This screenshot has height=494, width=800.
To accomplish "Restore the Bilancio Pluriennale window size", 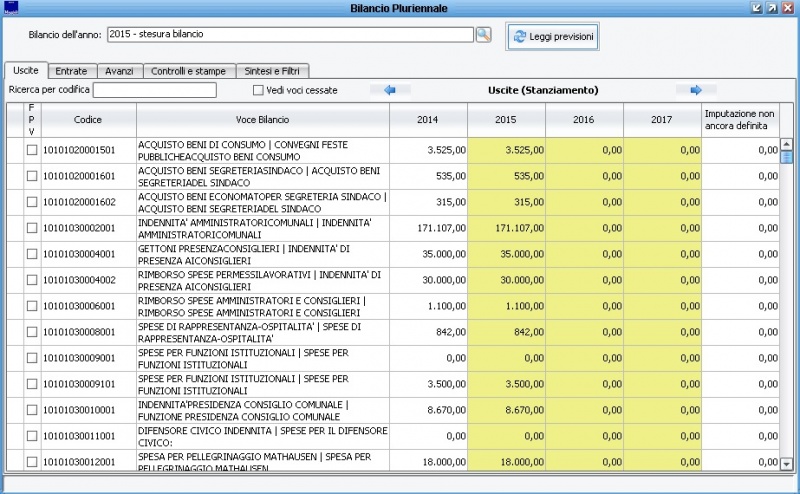I will coord(773,8).
